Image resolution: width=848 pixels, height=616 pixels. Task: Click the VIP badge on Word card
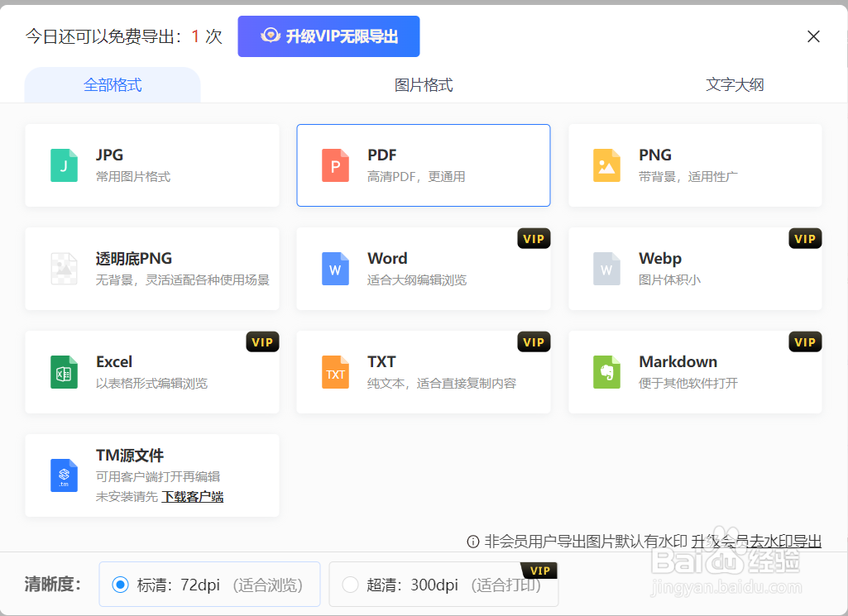click(534, 238)
